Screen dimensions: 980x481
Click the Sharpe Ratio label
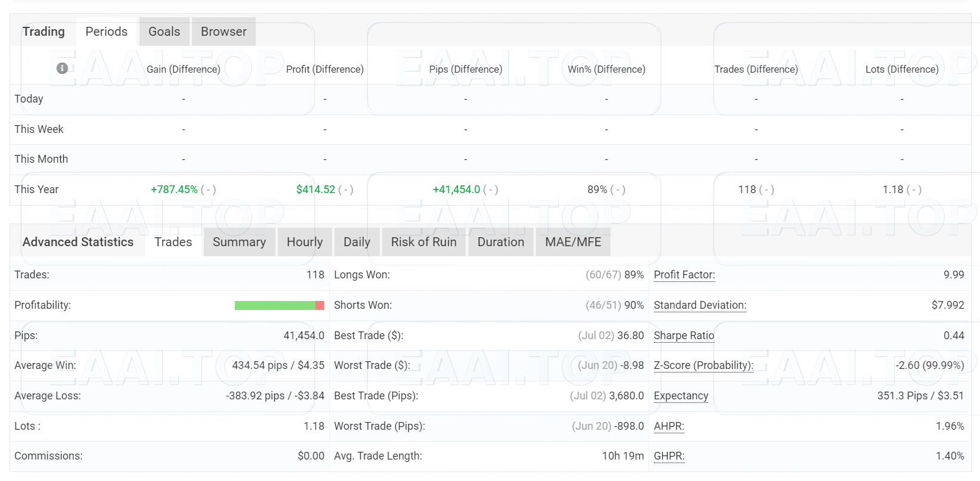pyautogui.click(x=684, y=336)
